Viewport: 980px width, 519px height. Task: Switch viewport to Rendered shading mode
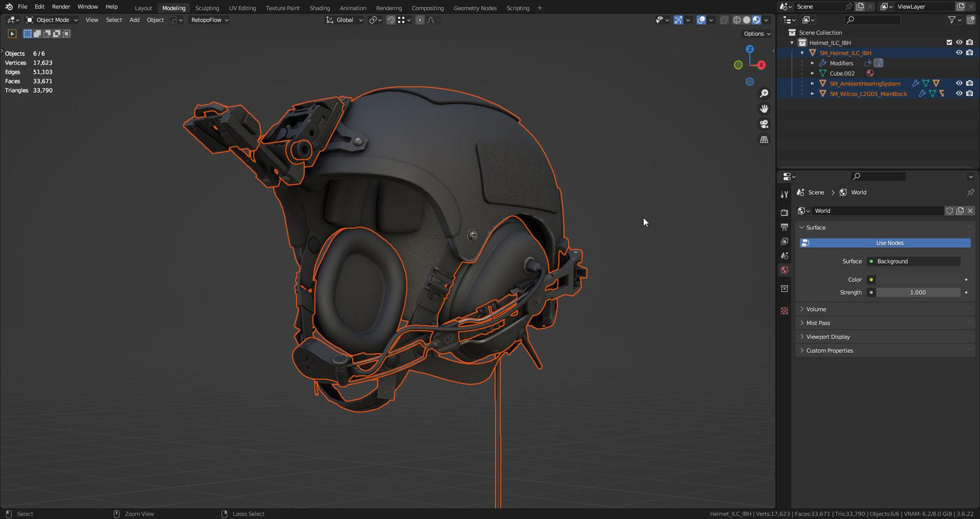click(756, 20)
